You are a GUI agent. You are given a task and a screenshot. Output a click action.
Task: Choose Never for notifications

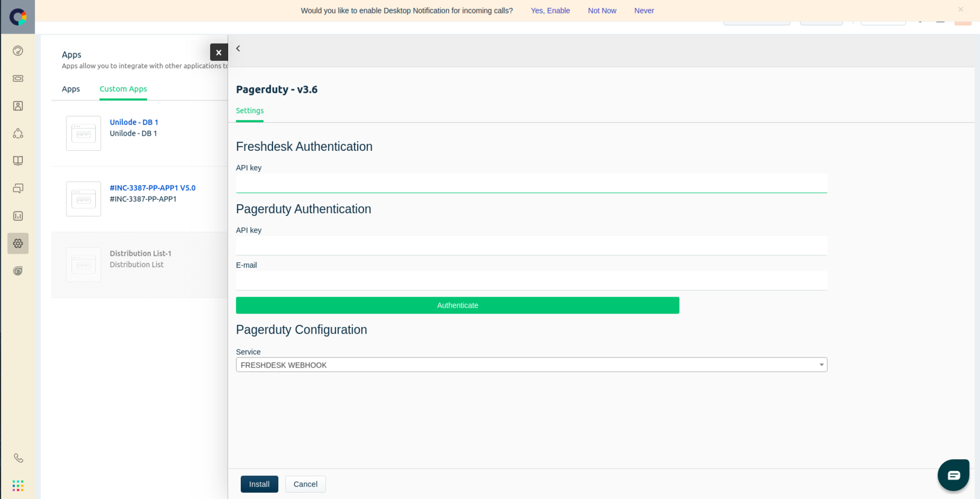(644, 11)
